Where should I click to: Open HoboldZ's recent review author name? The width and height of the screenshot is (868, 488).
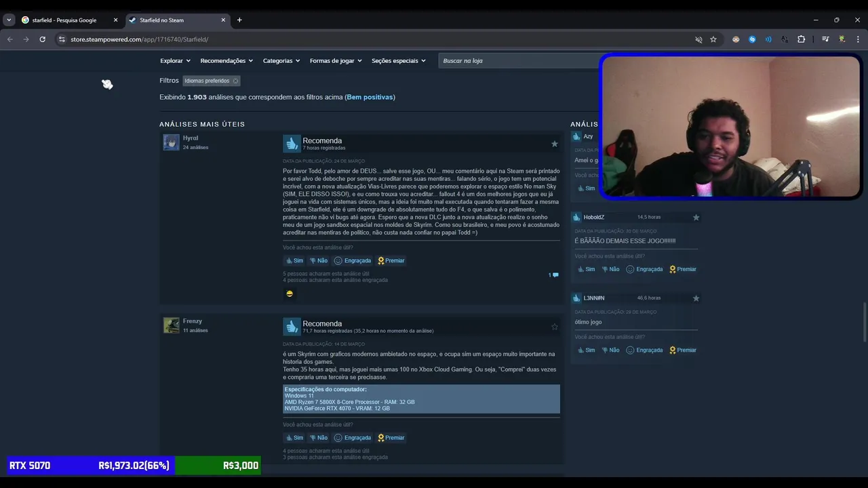[x=593, y=217]
